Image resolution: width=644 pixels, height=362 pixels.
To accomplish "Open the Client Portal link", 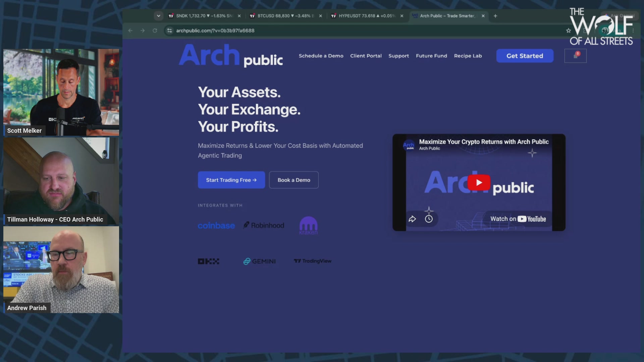I will click(x=366, y=56).
